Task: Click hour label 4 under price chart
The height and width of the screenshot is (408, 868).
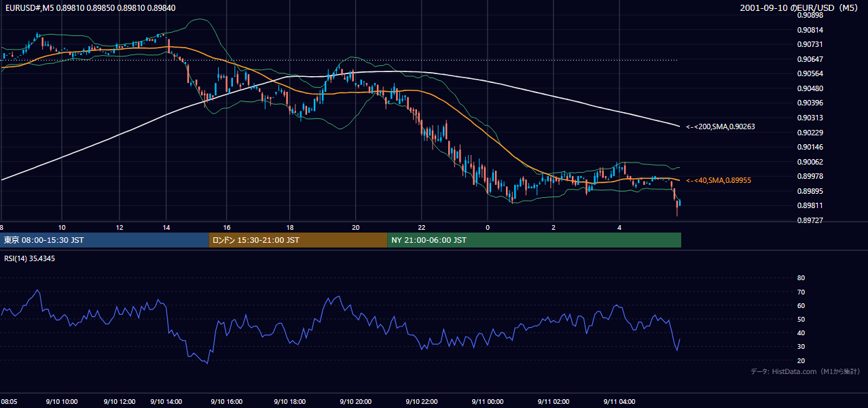Action: 619,227
